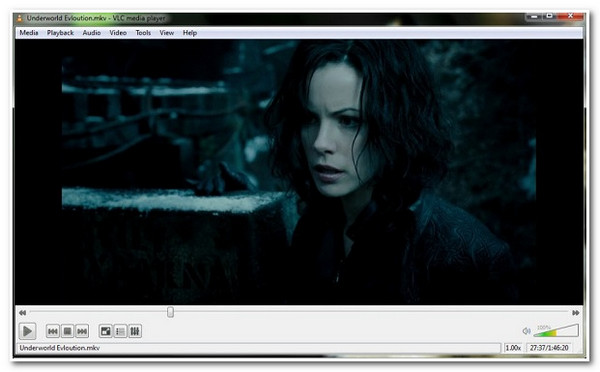Close the VLC media player window

pyautogui.click(x=571, y=16)
